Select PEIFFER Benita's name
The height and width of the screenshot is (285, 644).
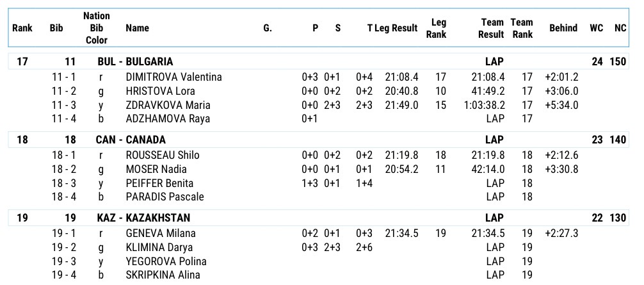[159, 183]
